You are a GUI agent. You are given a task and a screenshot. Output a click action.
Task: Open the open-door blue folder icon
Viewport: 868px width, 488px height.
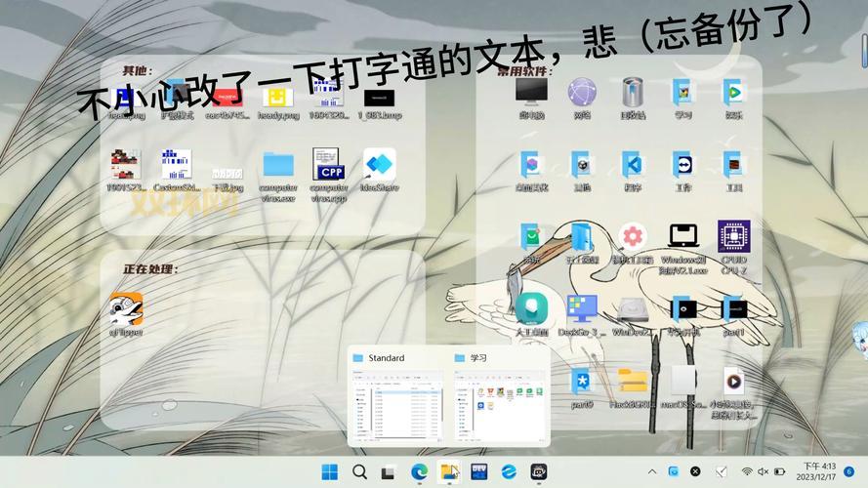[x=582, y=236]
